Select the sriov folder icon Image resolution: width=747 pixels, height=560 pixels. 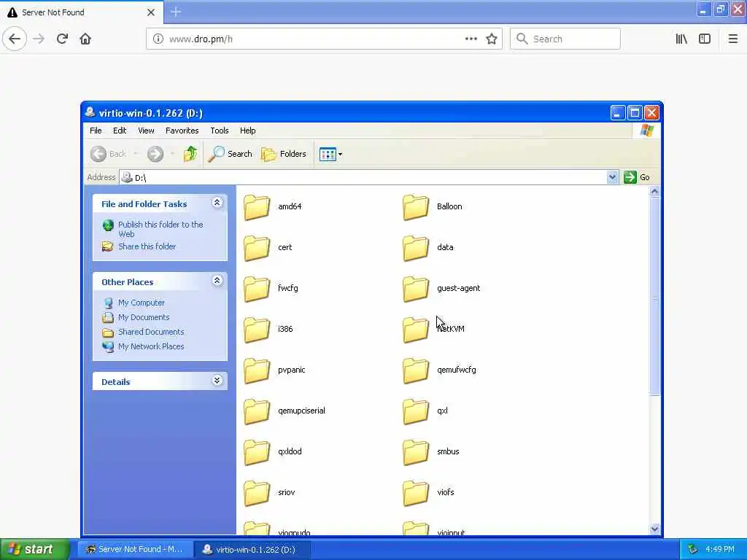click(x=258, y=494)
